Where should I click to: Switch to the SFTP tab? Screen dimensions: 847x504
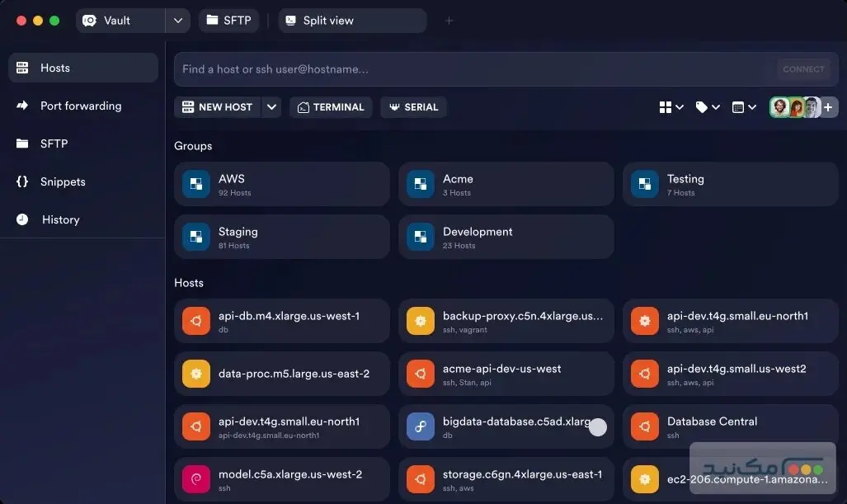pyautogui.click(x=228, y=21)
